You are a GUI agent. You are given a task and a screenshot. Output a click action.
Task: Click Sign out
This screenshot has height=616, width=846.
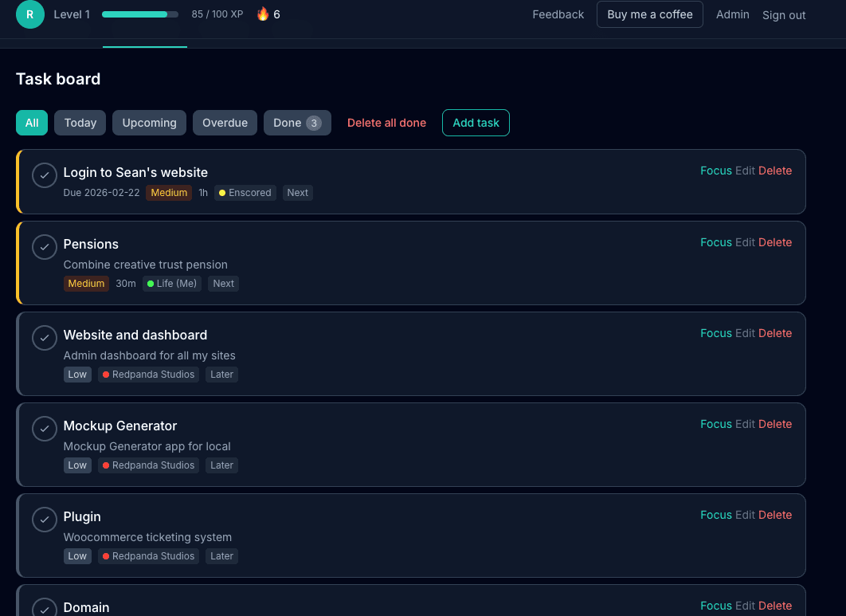783,14
